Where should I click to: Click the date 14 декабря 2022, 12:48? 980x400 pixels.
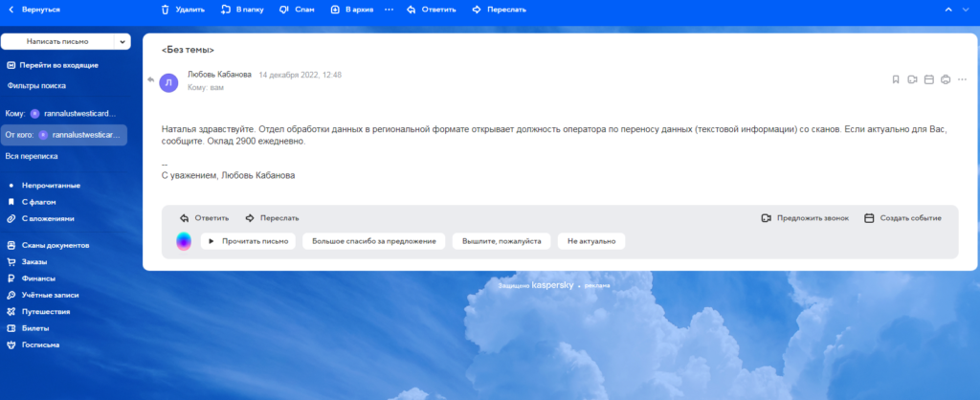(300, 75)
